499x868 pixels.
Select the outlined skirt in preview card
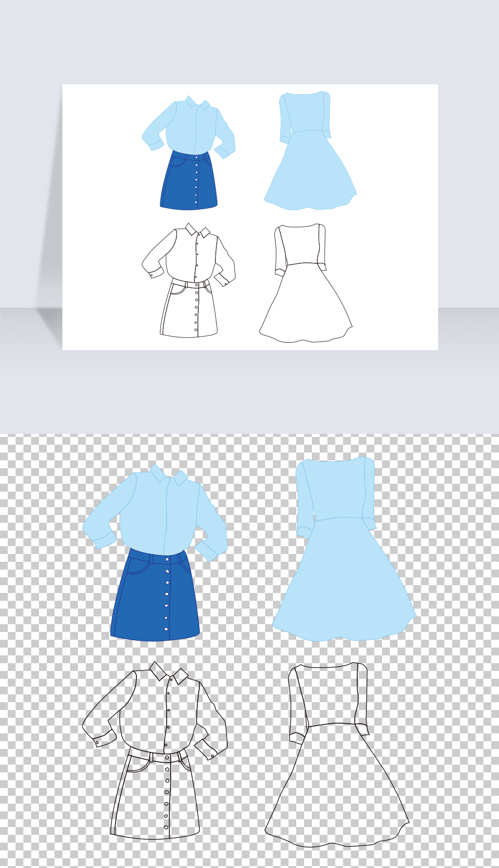coord(189,309)
